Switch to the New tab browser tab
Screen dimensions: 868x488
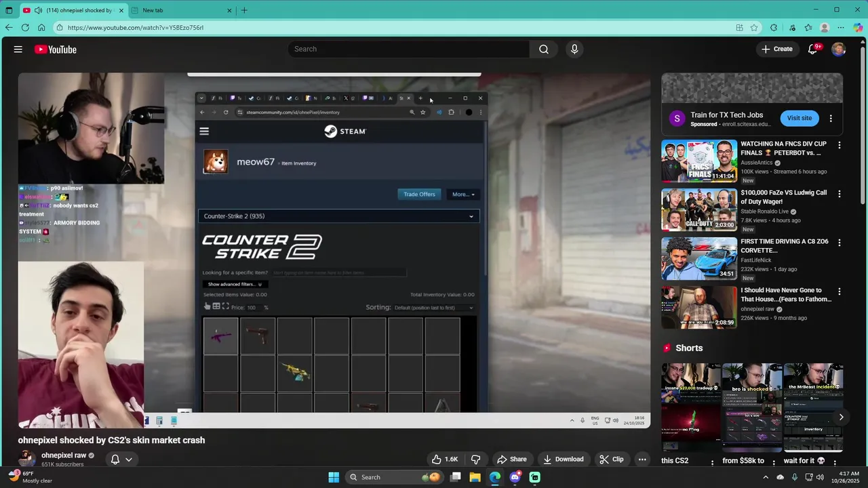(x=182, y=10)
